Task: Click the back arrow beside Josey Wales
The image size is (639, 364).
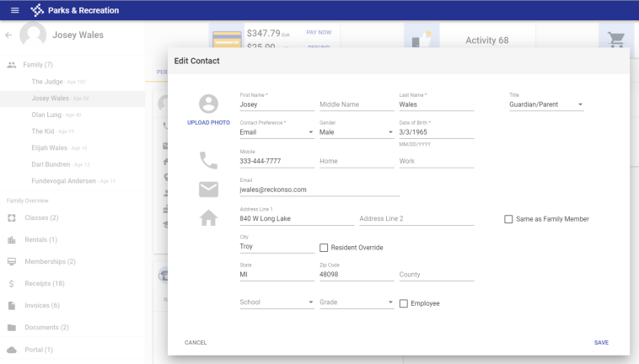Action: tap(8, 35)
